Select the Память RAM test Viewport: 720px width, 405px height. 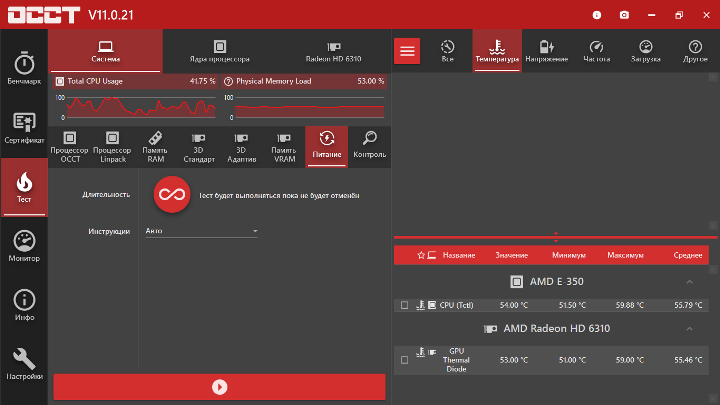[155, 147]
